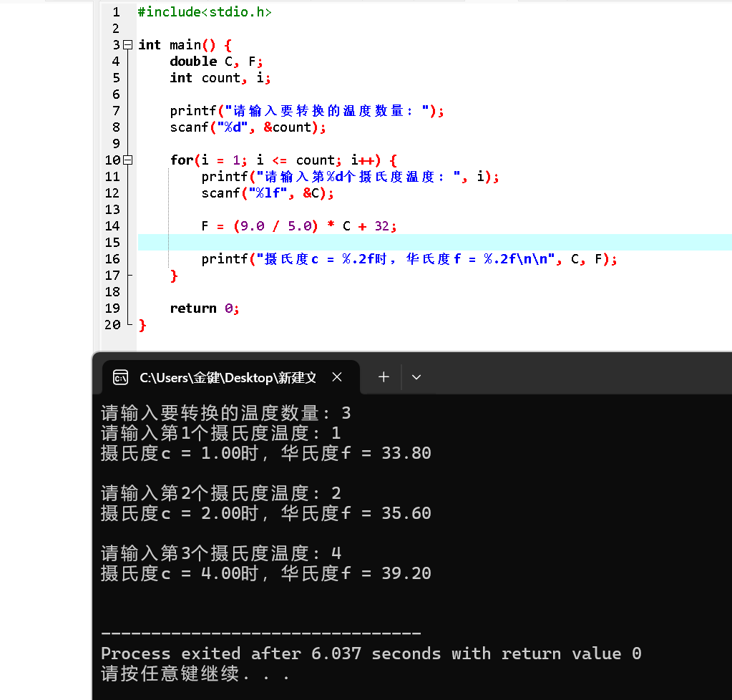Screen dimensions: 732x700
Task: Close the C:\Users terminal tab
Action: click(337, 377)
